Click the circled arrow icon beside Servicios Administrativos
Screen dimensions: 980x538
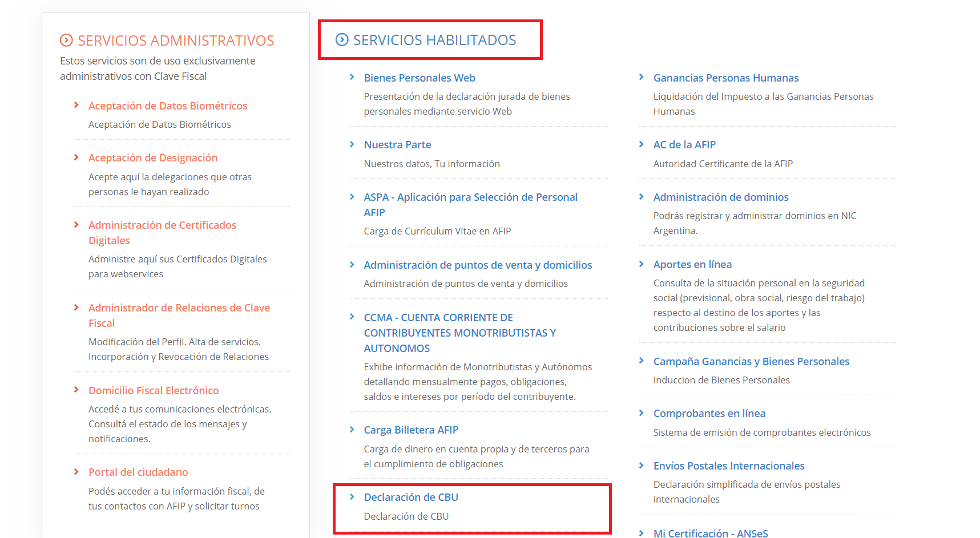[66, 41]
